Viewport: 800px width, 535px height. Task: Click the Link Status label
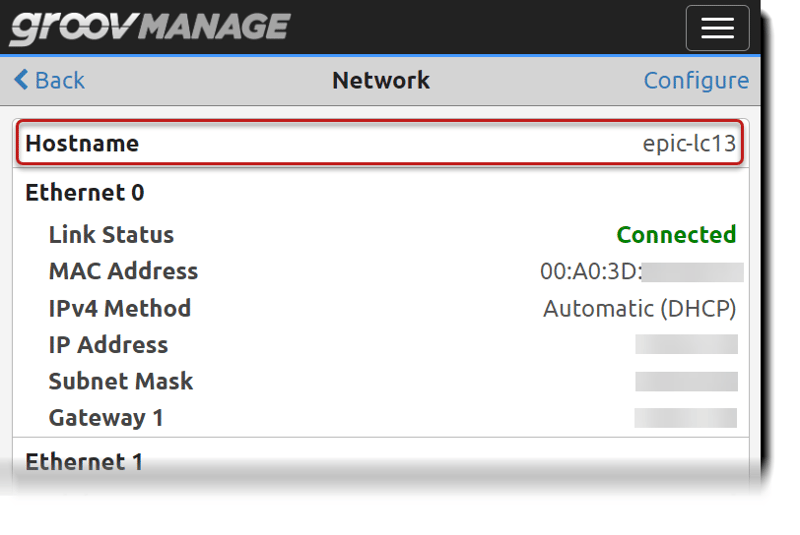tap(111, 235)
